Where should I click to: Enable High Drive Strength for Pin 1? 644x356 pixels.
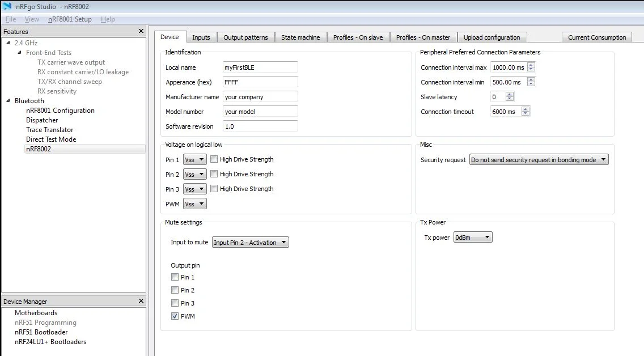click(214, 159)
